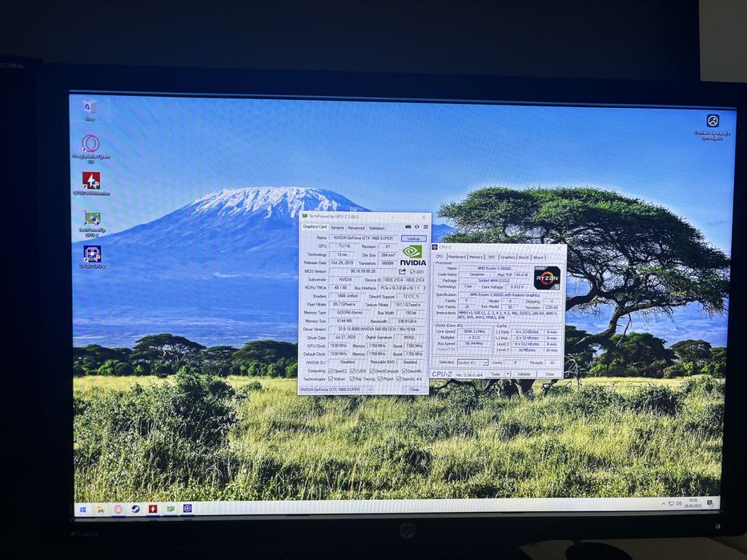Click the GPU-Z refresh icon
Screen dimensions: 747x560
(417, 227)
